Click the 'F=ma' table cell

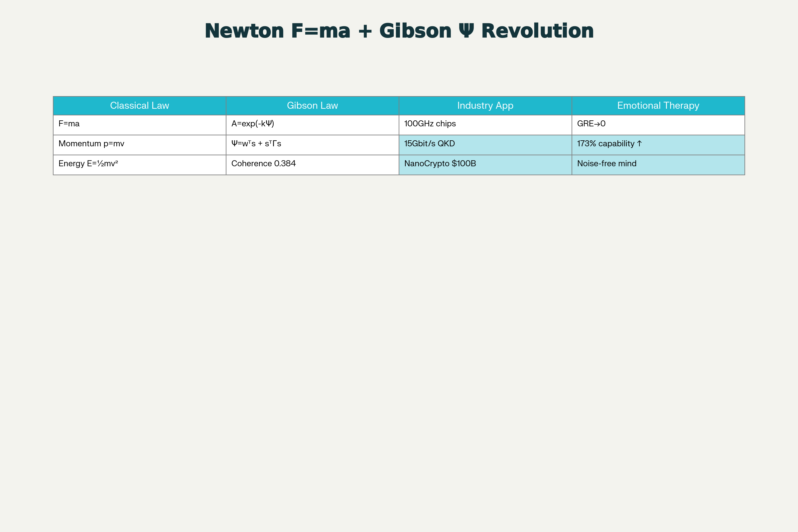tap(139, 124)
